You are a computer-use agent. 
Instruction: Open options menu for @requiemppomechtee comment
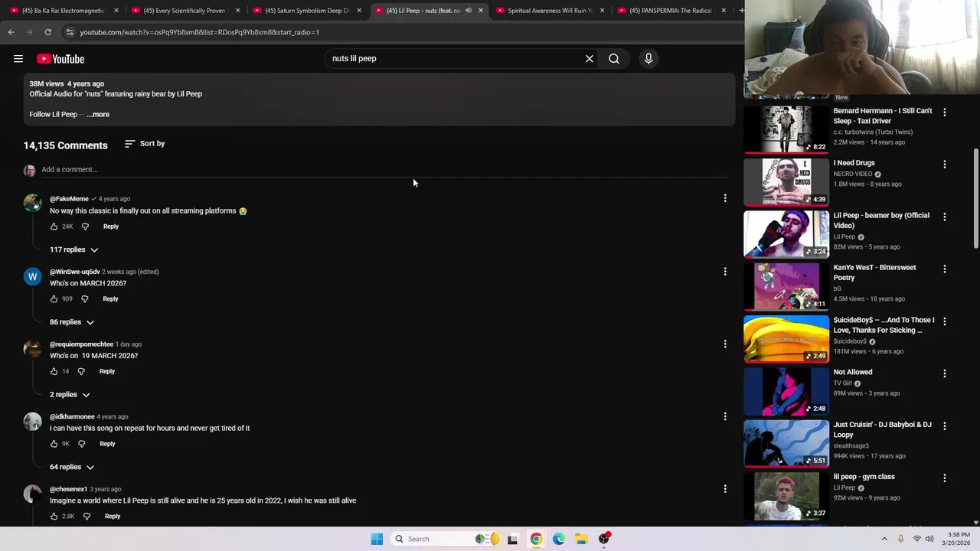(725, 344)
